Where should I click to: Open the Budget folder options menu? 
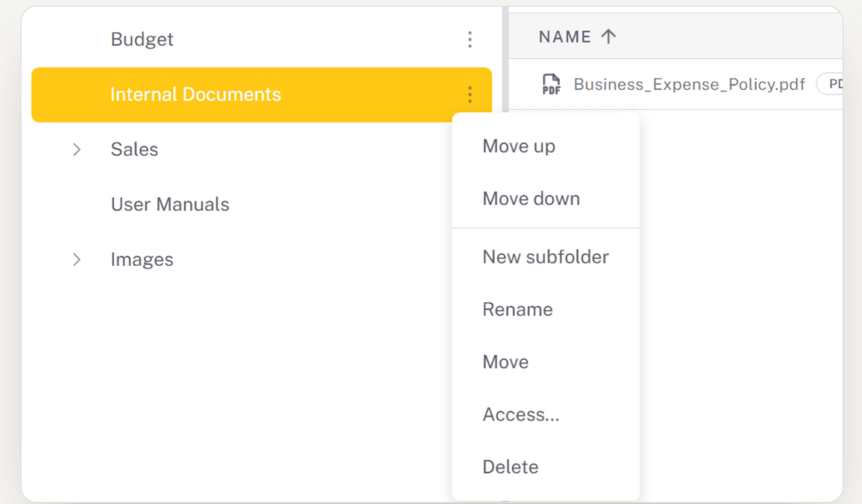470,39
